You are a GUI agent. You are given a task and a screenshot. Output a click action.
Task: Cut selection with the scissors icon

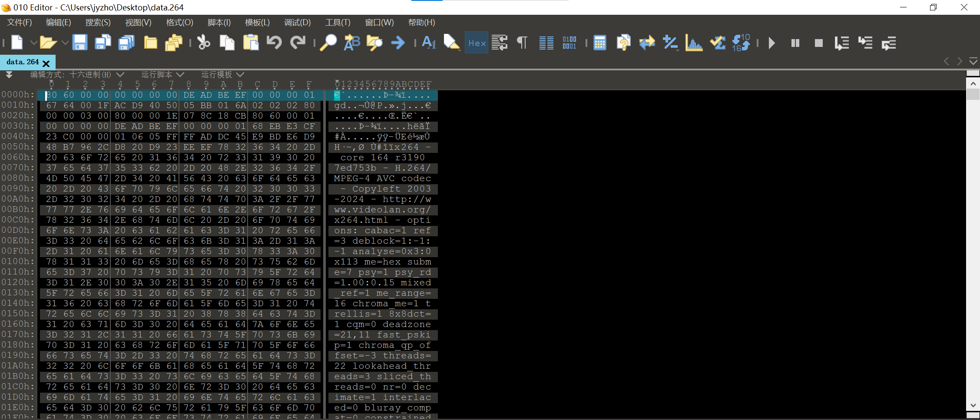tap(203, 43)
